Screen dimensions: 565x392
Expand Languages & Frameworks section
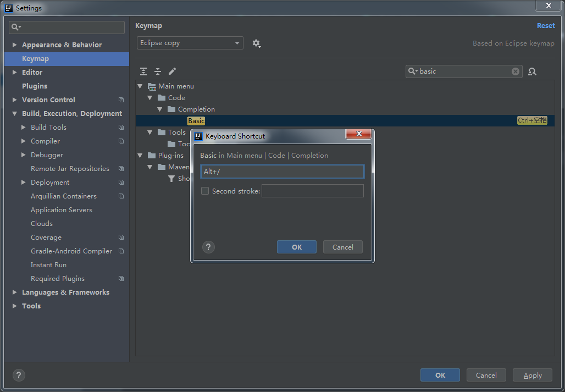click(15, 292)
